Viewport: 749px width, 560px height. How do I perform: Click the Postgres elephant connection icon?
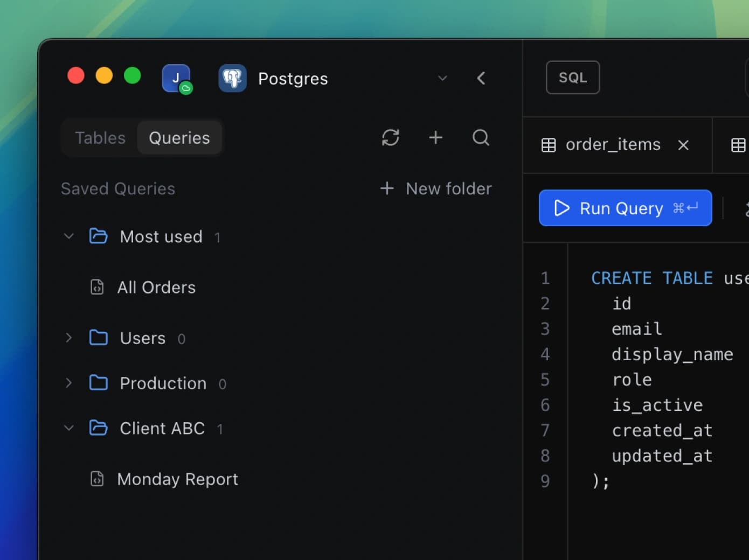(x=232, y=78)
